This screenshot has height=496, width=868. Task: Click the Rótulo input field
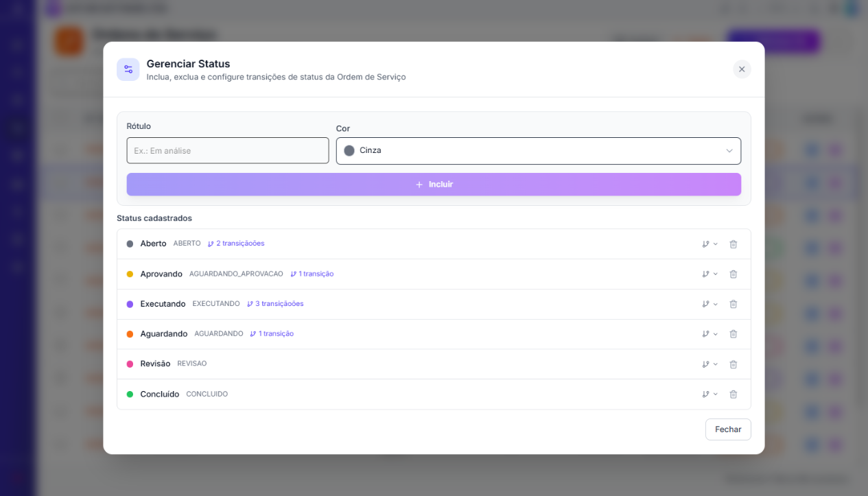pyautogui.click(x=228, y=150)
